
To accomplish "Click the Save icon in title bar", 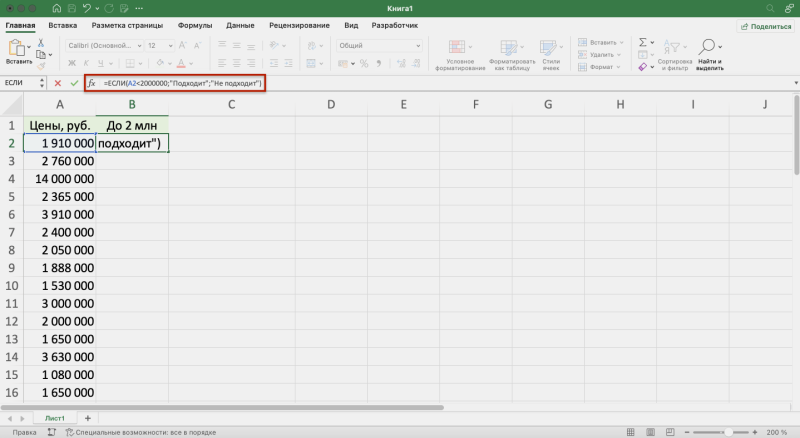I will pos(71,9).
